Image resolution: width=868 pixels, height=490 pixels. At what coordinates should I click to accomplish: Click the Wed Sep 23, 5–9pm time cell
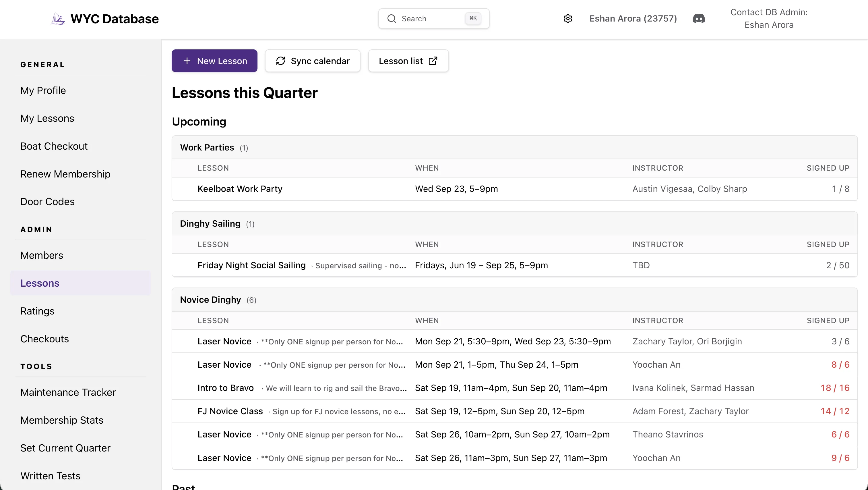[456, 189]
